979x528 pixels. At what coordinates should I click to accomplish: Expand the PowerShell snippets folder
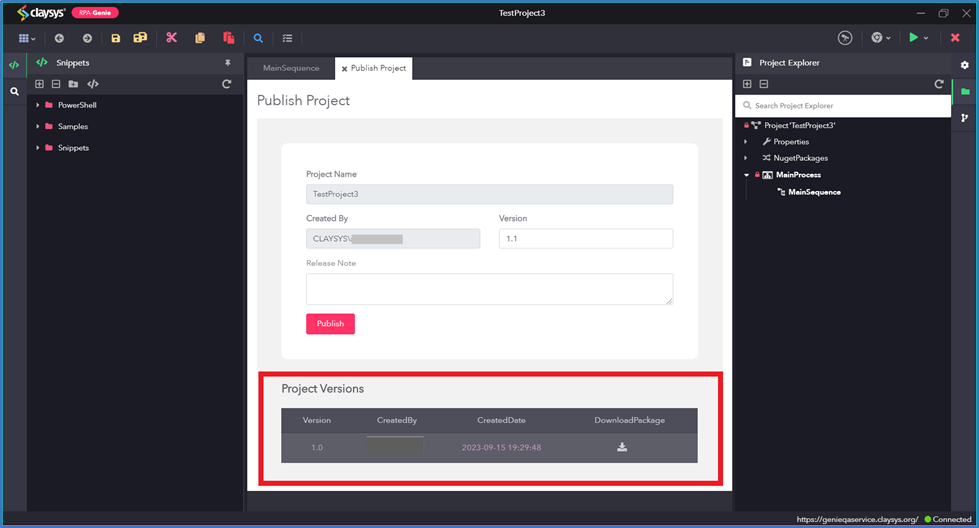click(x=37, y=105)
